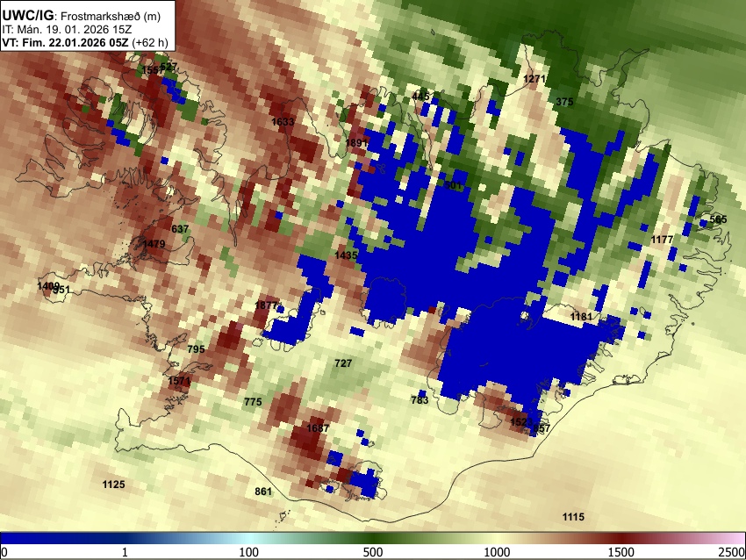Click the 1571 value label on the map
Image resolution: width=746 pixels, height=560 pixels.
click(x=179, y=381)
